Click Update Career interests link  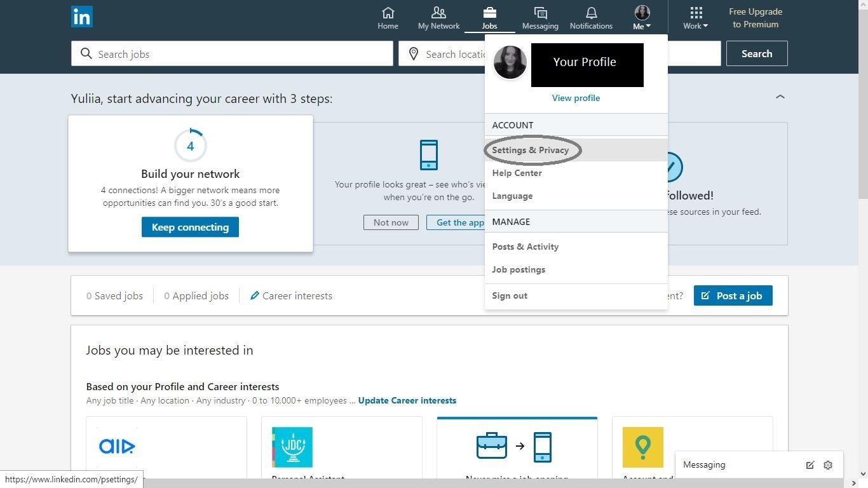407,400
